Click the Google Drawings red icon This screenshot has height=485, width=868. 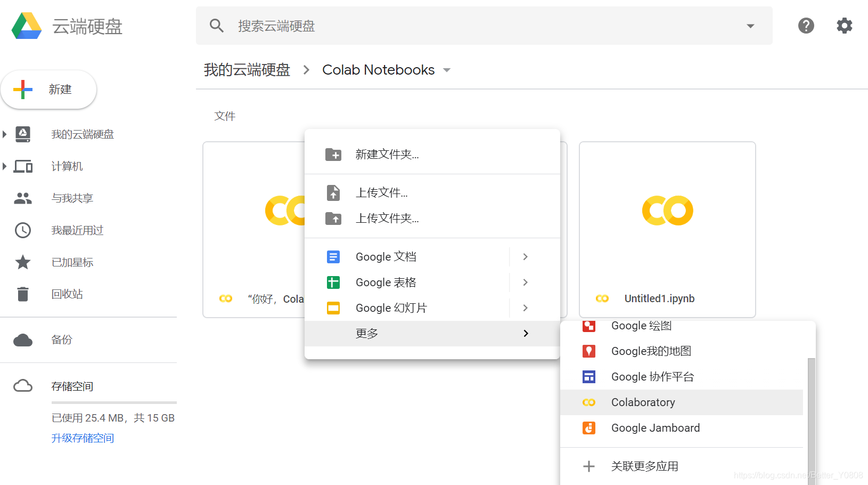click(589, 326)
